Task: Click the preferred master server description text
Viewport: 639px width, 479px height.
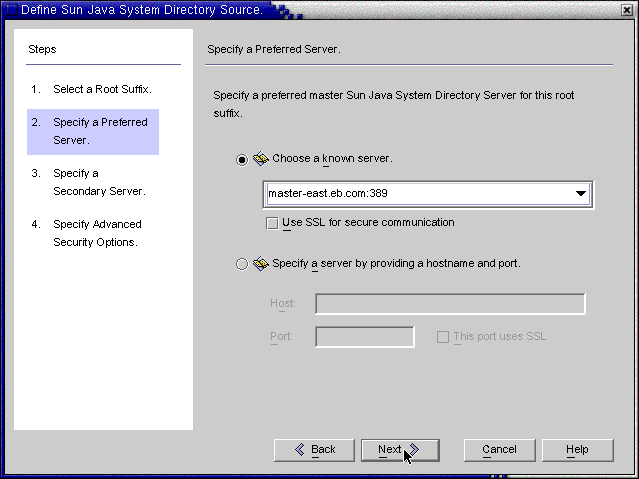Action: [394, 104]
